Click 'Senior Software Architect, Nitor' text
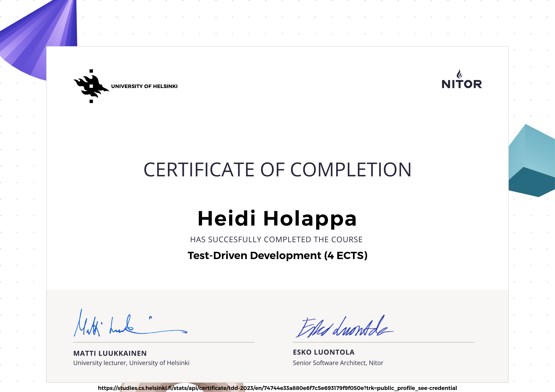The image size is (555, 392). coord(338,363)
